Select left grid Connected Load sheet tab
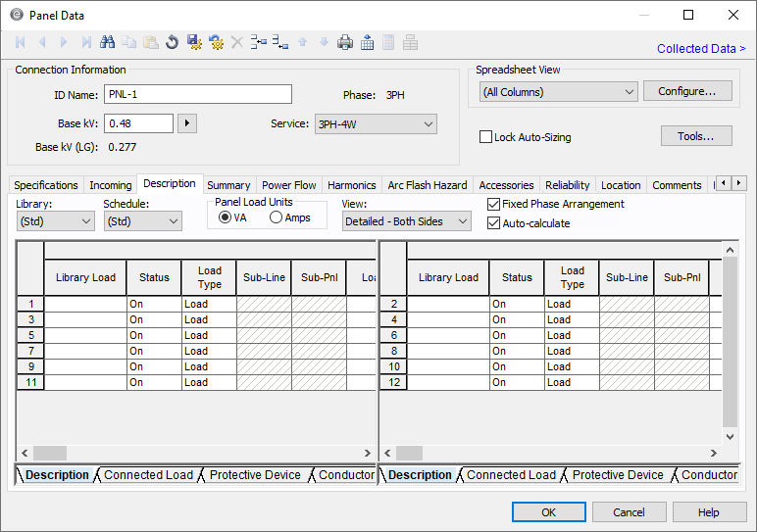Screen dimensions: 757x532 [x=148, y=475]
